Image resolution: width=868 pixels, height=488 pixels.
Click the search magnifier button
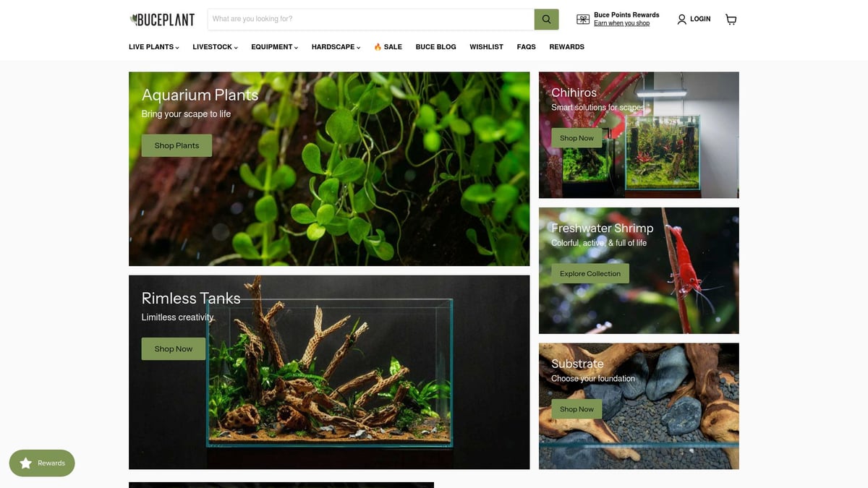coord(546,20)
